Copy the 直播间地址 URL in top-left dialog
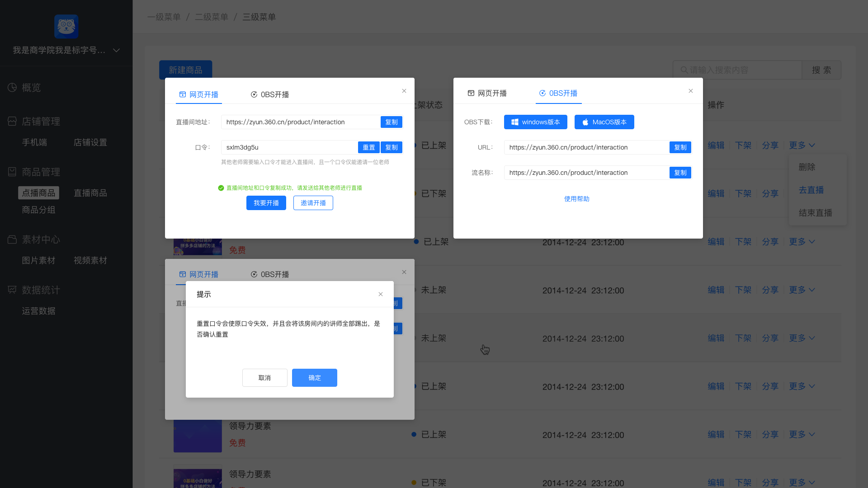 coord(392,122)
